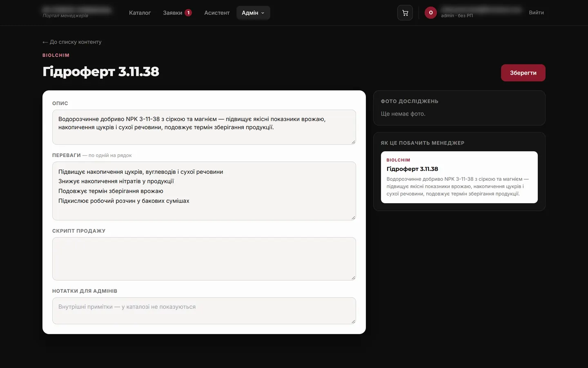Click the resize handle of Нотатки textarea
Viewport: 588px width, 368px height.
pyautogui.click(x=353, y=321)
